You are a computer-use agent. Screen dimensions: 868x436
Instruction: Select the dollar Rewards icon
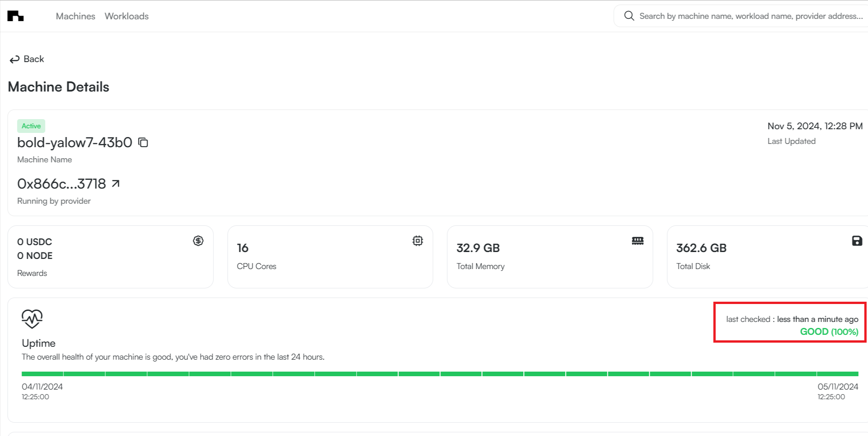click(198, 240)
